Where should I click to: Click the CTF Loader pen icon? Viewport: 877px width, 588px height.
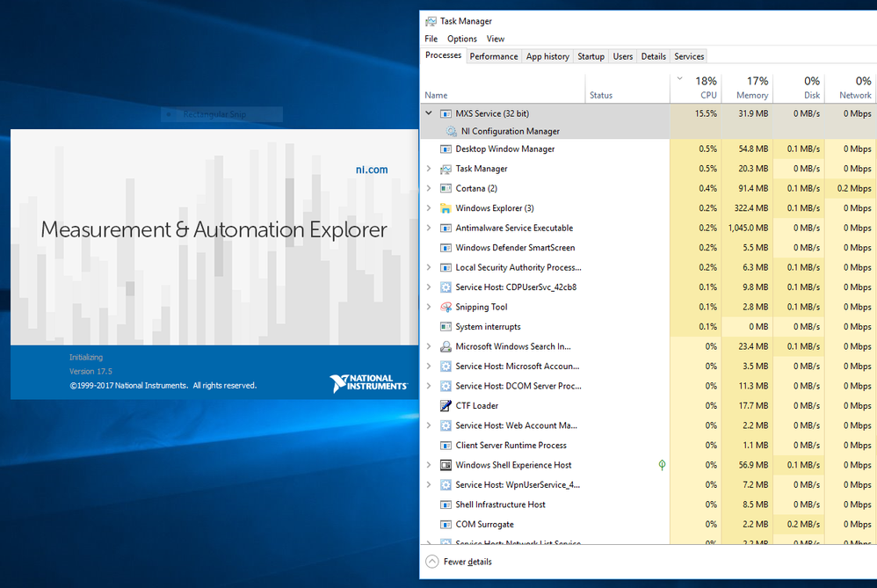tap(446, 405)
